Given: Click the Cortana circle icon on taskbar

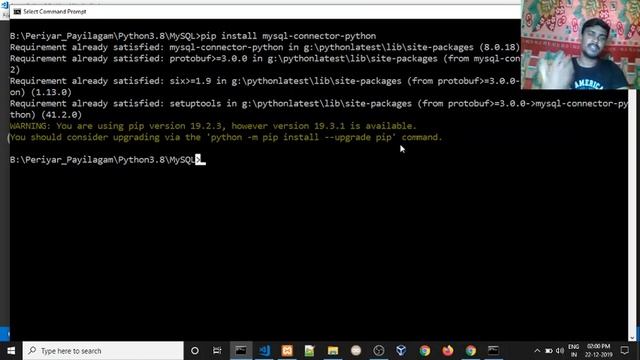Looking at the screenshot, I should (x=195, y=351).
